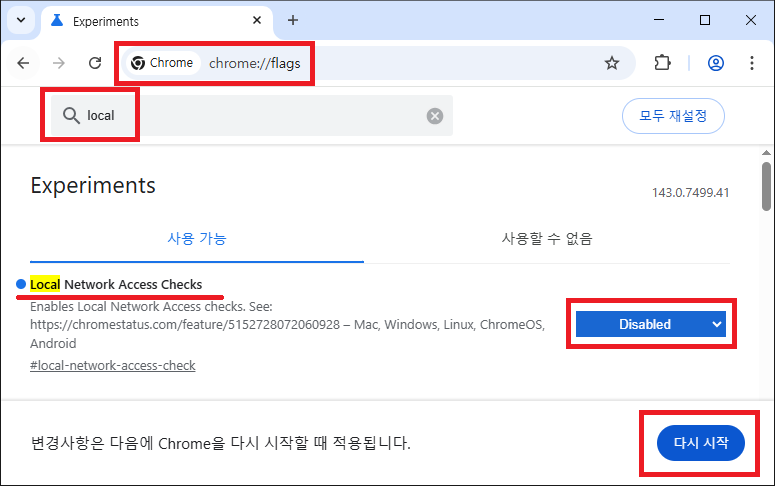Click the address bar showing chrome://flags
This screenshot has height=486, width=775.
point(400,63)
